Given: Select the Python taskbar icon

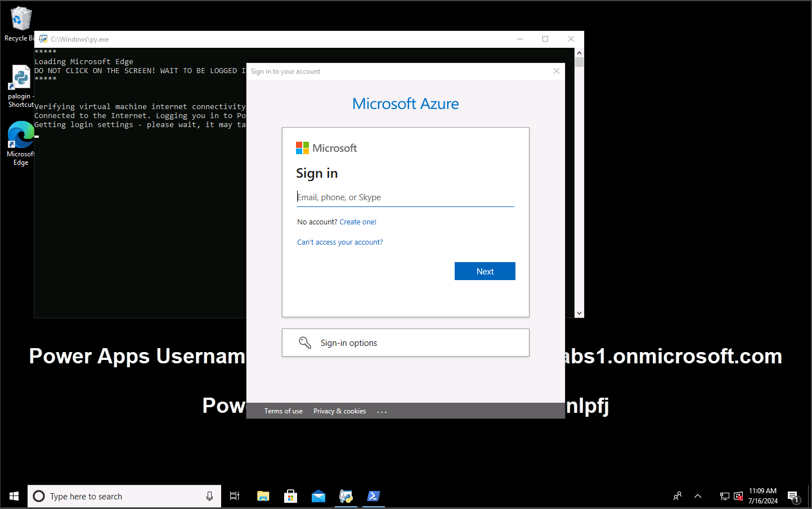Looking at the screenshot, I should click(346, 496).
